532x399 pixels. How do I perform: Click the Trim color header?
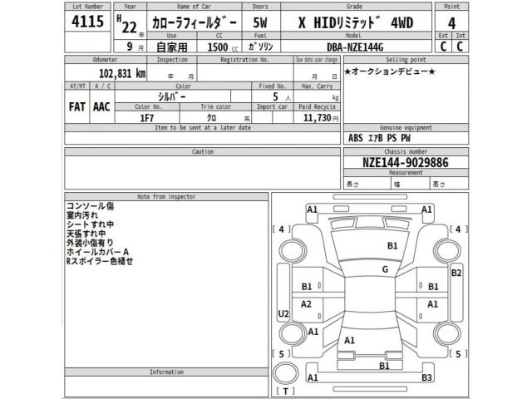tap(215, 106)
